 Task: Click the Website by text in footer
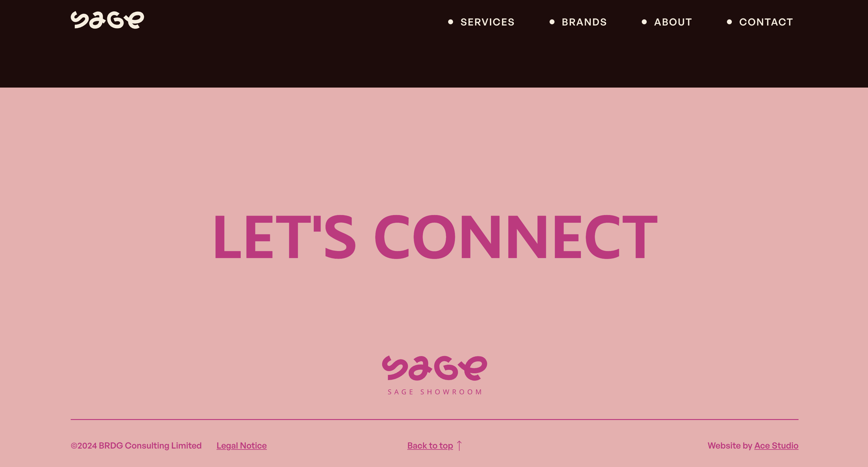729,446
